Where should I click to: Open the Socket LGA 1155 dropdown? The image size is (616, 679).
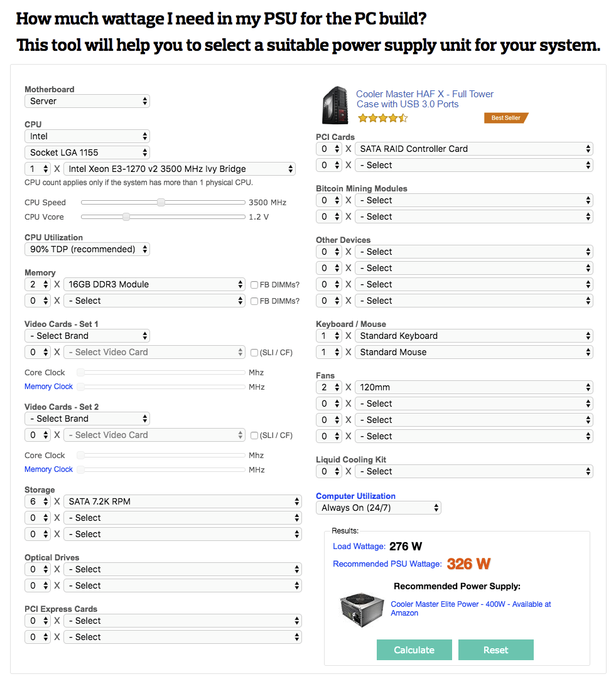(87, 152)
